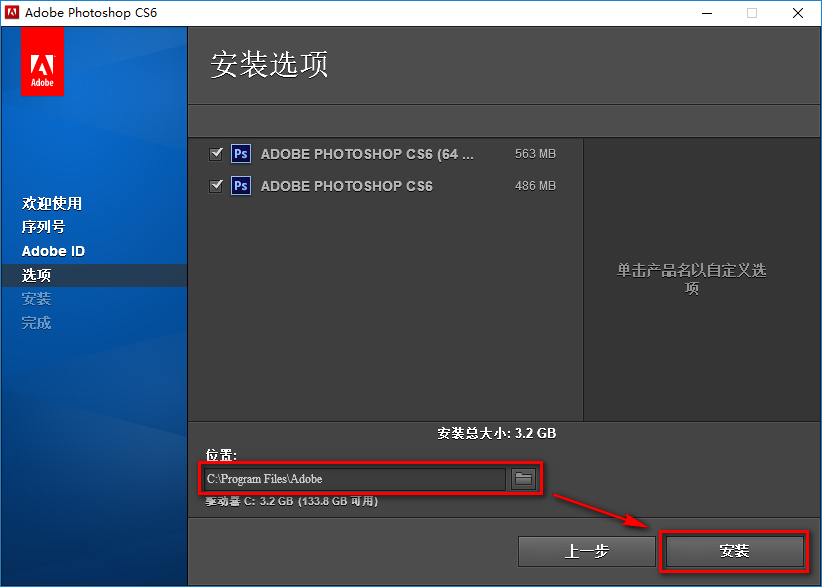Viewport: 822px width, 587px height.
Task: Click the Ps icon for Photoshop CS6 64-bit
Action: click(x=240, y=153)
